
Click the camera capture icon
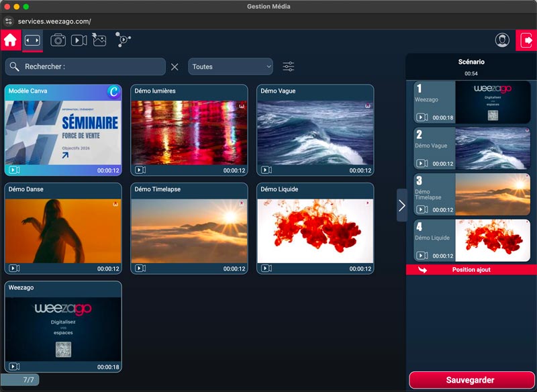57,40
